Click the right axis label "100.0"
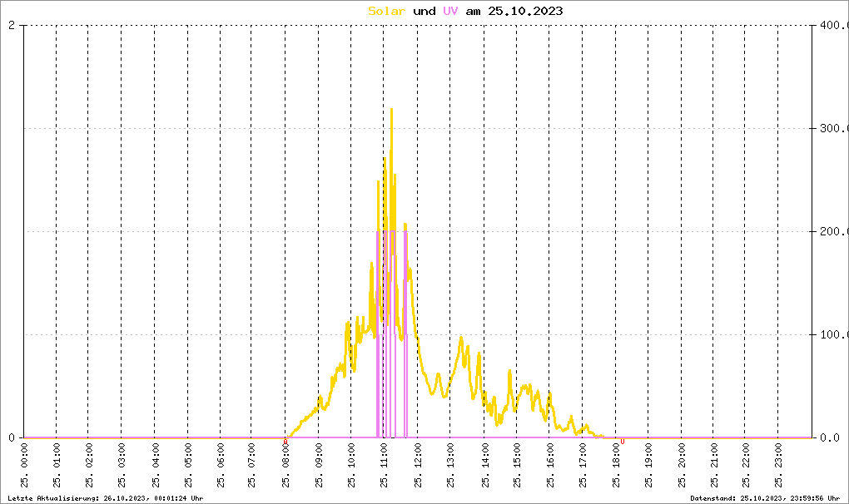 [x=834, y=334]
